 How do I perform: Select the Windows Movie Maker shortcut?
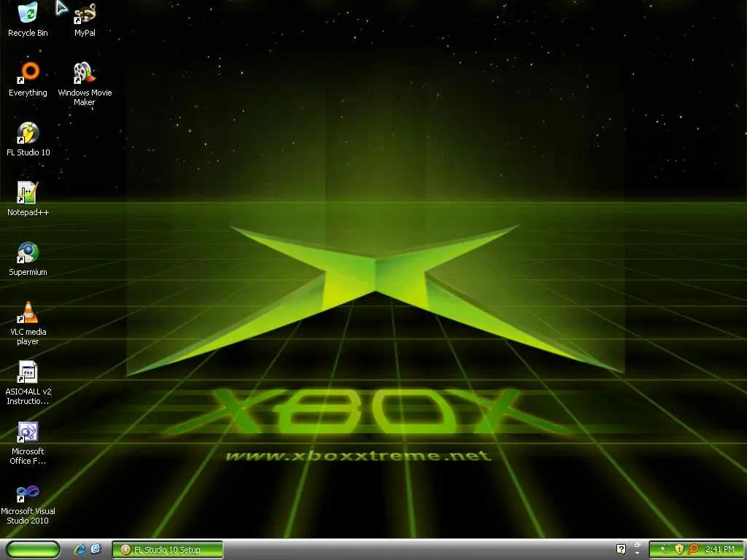pos(85,85)
